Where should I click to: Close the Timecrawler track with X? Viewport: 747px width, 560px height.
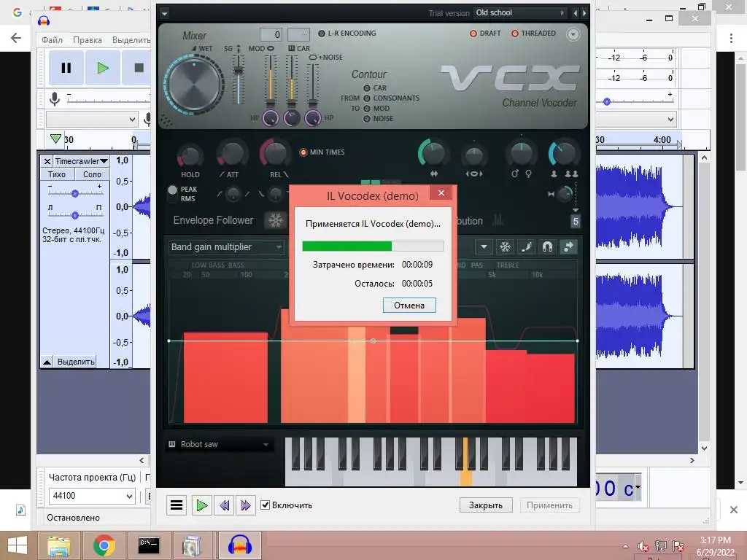pyautogui.click(x=47, y=161)
